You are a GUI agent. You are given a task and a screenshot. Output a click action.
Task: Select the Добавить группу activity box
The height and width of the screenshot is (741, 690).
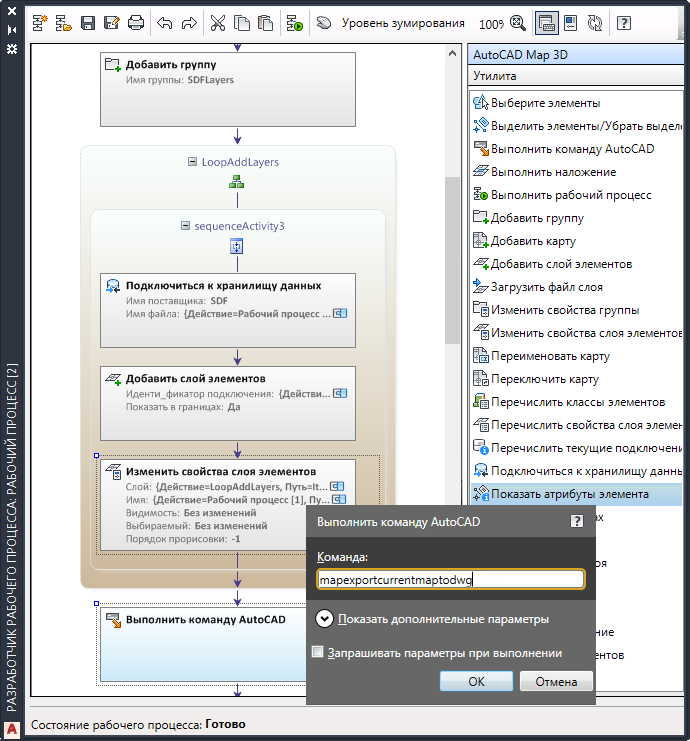(228, 89)
